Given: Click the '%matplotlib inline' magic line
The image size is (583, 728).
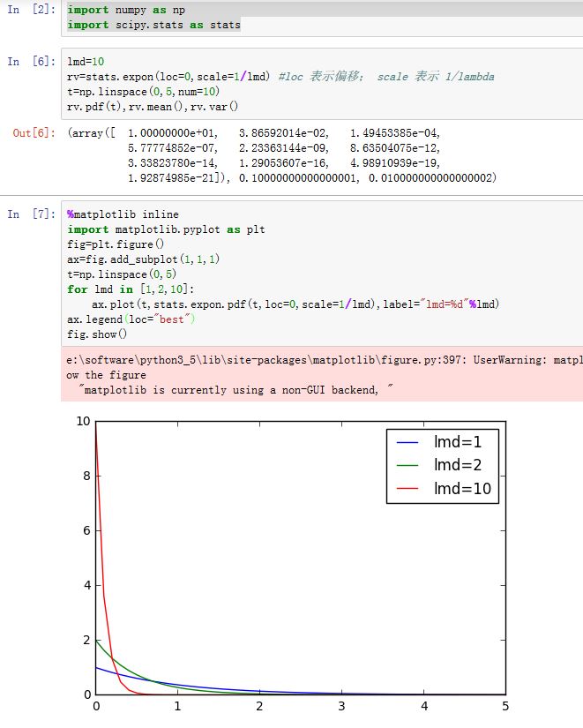Looking at the screenshot, I should click(123, 214).
